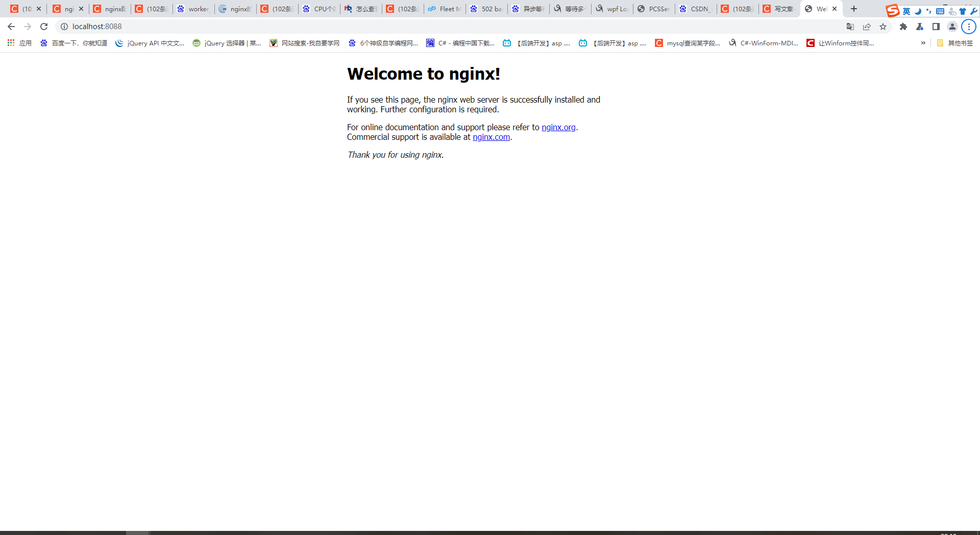Switch to the worker browser tab
This screenshot has width=980, height=535.
[x=193, y=9]
